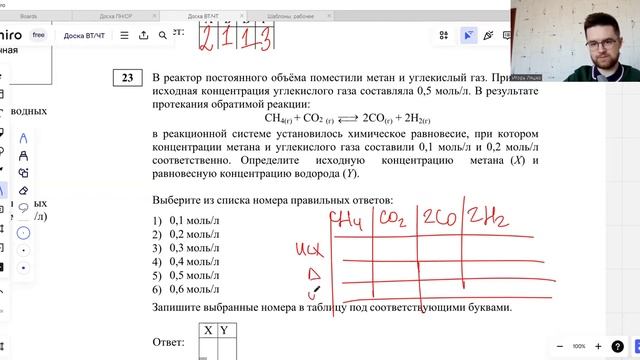Switch to the Доска ПН/СР tab
Viewport: 640px width, 360px height.
click(116, 16)
